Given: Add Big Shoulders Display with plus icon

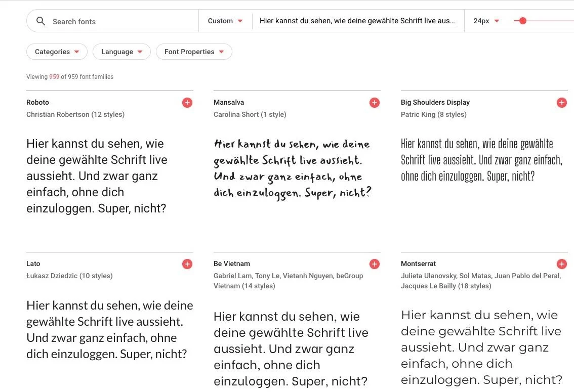Looking at the screenshot, I should tap(561, 103).
